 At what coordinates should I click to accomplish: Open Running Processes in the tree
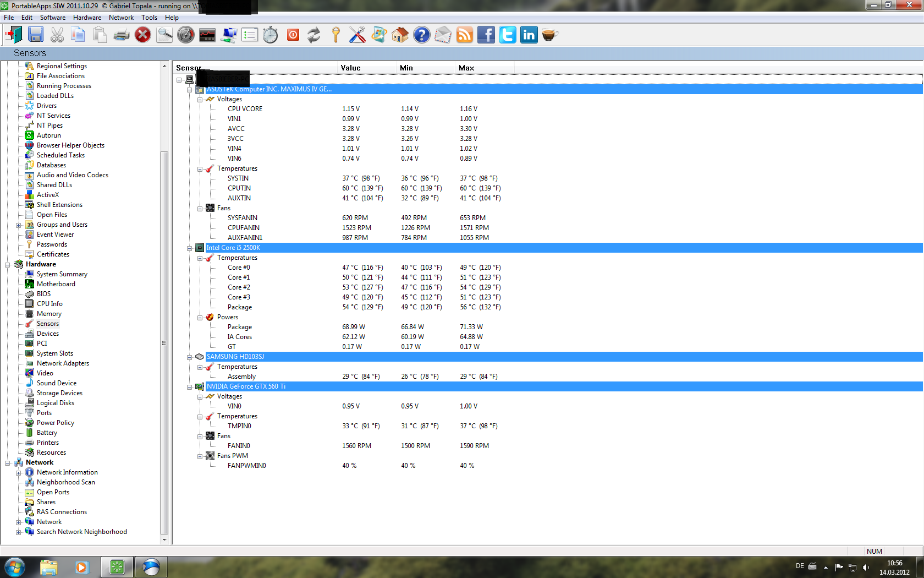[x=64, y=86]
